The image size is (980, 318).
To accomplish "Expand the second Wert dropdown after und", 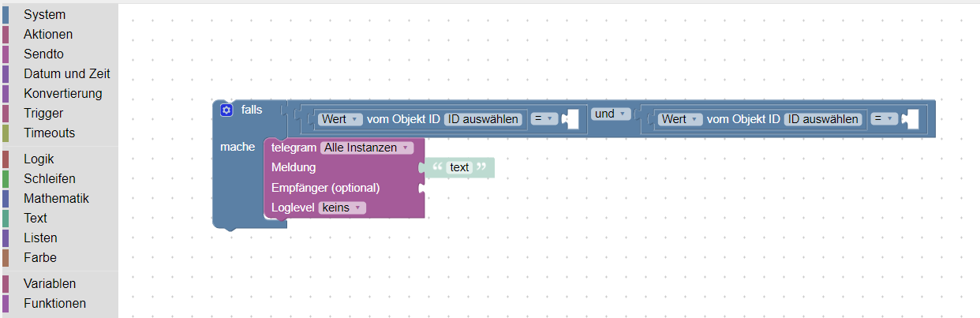I will [x=680, y=119].
